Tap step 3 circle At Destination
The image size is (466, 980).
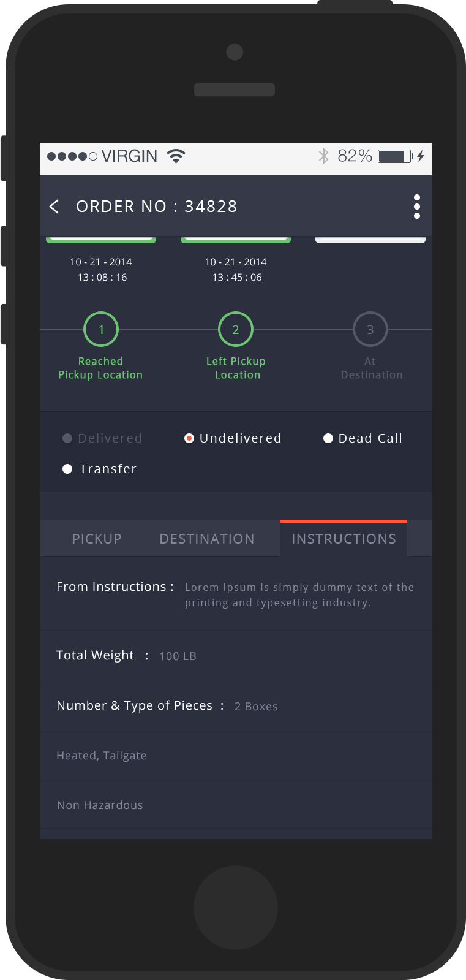[370, 330]
